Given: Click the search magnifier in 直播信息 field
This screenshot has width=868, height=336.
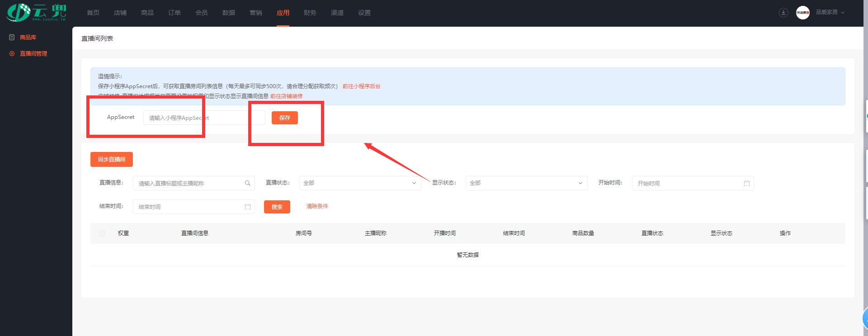Looking at the screenshot, I should click(248, 183).
